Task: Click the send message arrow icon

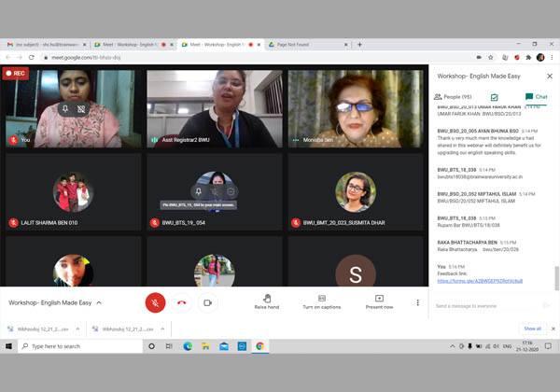Action: (x=547, y=305)
